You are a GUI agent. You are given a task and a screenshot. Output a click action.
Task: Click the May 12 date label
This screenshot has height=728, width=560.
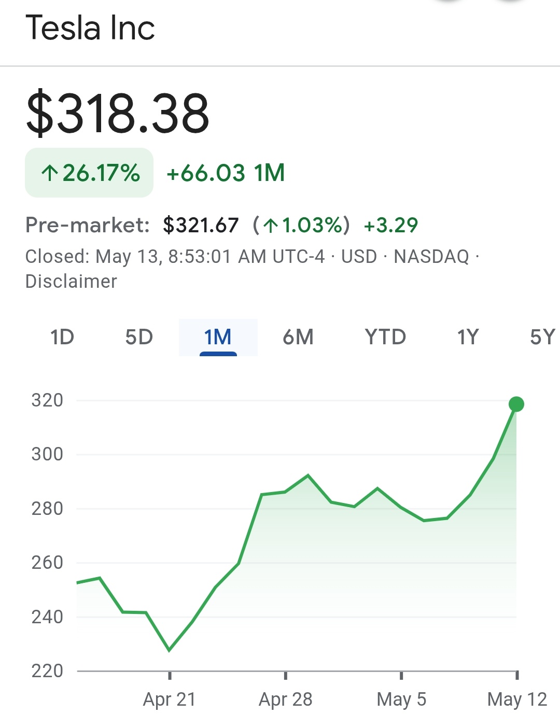tap(517, 699)
